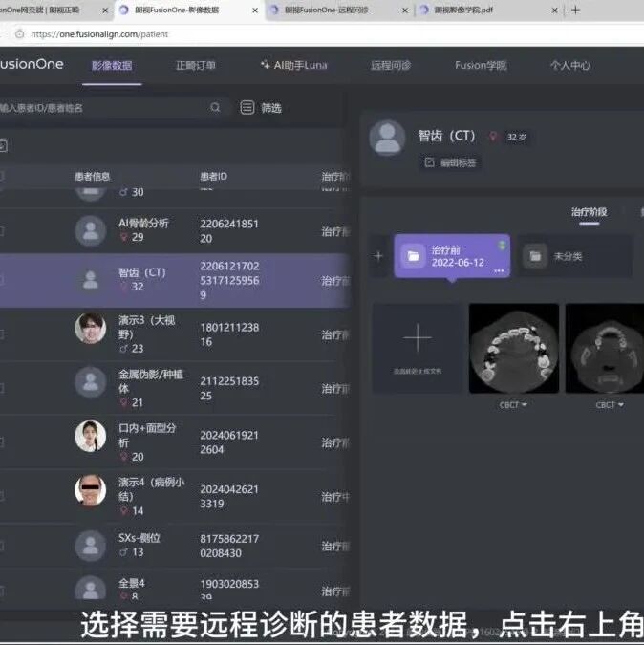Open the 正畸订单 navigation tab
Viewport: 644px width, 645px height.
(x=195, y=65)
